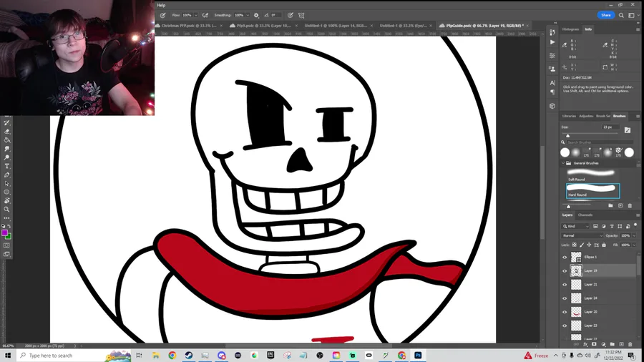The image size is (644, 362).
Task: Switch to the Channels tab
Action: (585, 215)
